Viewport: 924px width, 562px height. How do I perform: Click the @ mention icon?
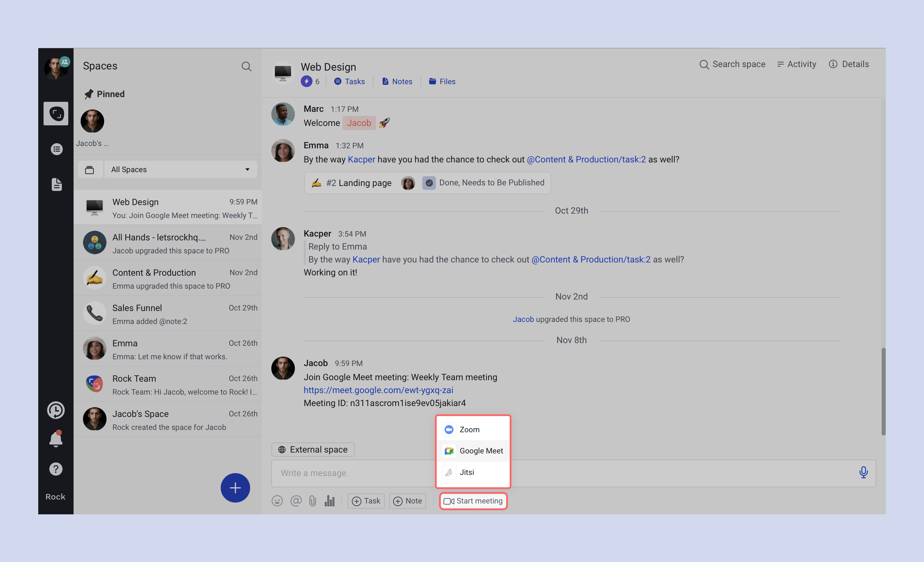296,501
